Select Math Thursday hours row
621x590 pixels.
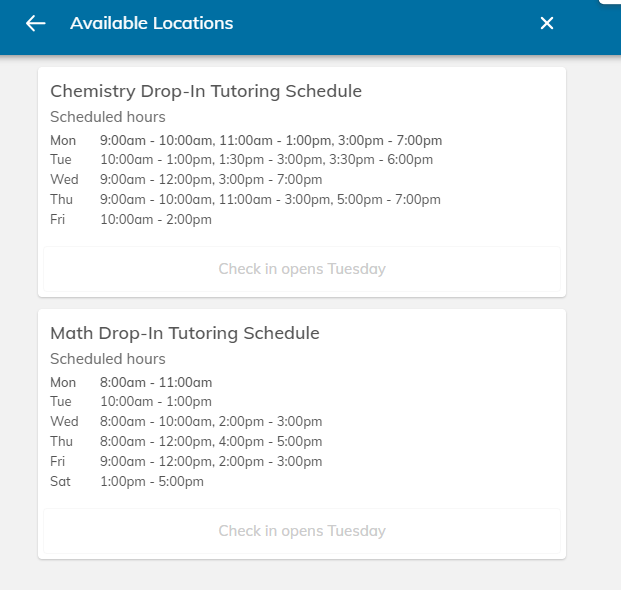[211, 442]
